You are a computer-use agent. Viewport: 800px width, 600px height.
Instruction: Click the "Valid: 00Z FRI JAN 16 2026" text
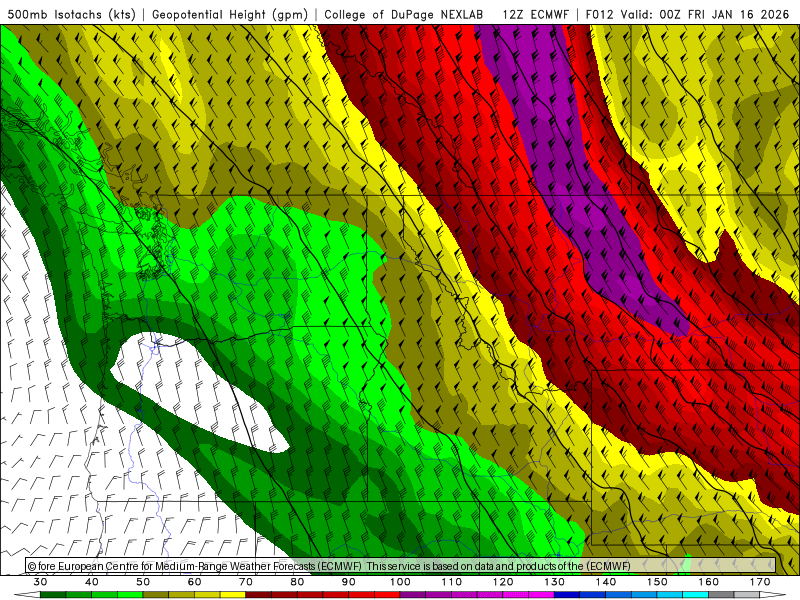705,14
